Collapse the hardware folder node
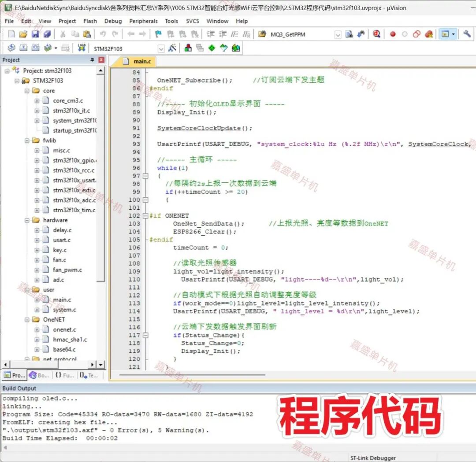476x462 pixels. (x=27, y=220)
